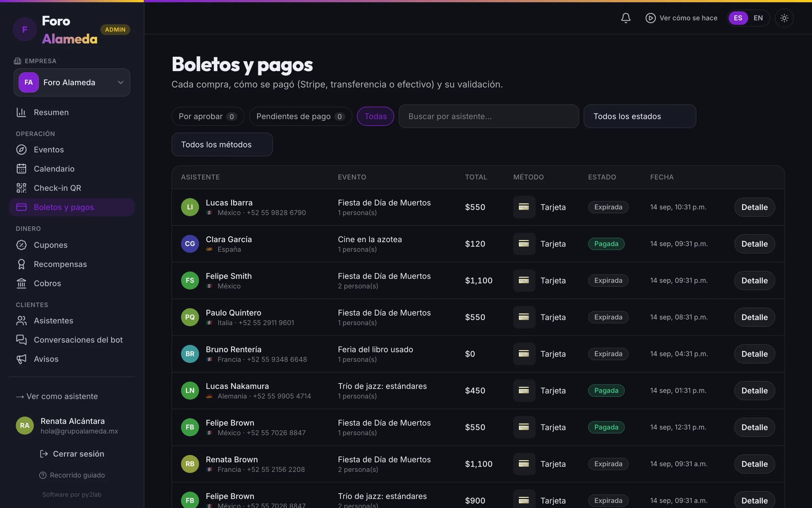
Task: Click the Recompensas award icon
Action: point(21,264)
